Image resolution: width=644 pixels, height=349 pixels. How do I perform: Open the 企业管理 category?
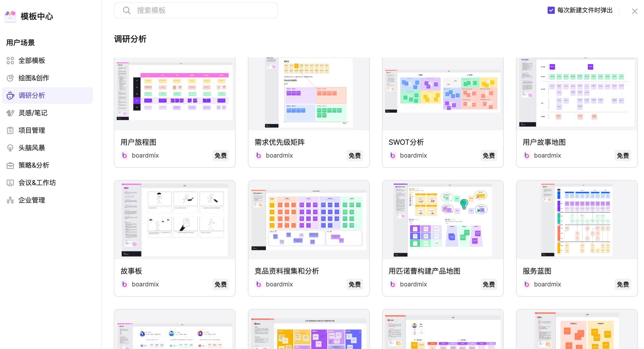[x=47, y=200]
